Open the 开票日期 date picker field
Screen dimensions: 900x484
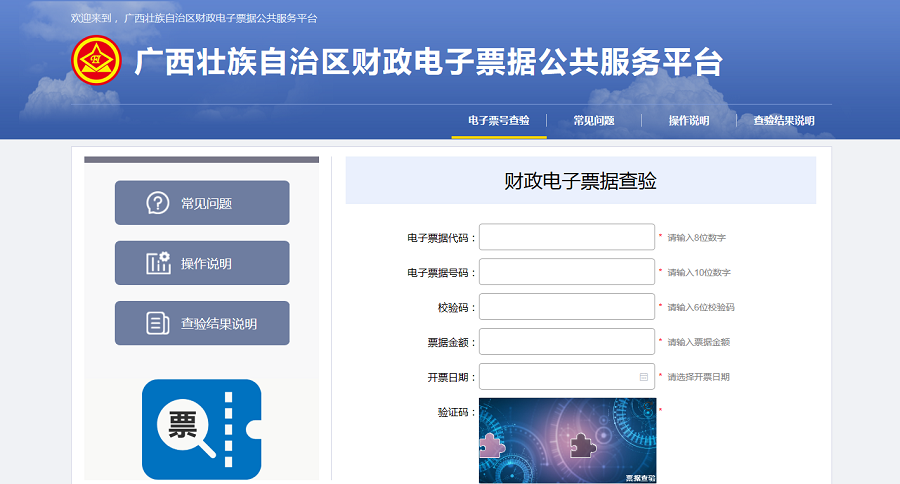coord(558,377)
